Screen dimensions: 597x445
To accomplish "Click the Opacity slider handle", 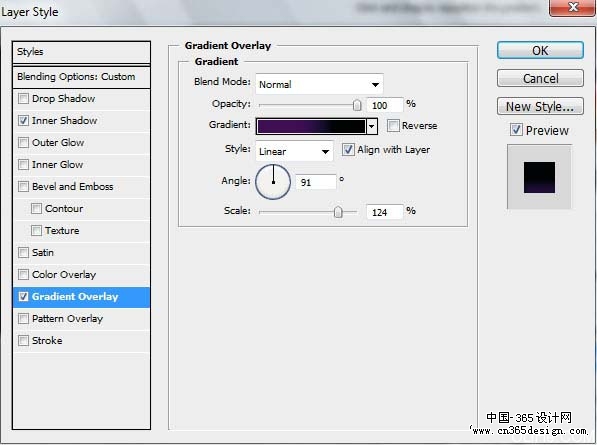I will 357,105.
